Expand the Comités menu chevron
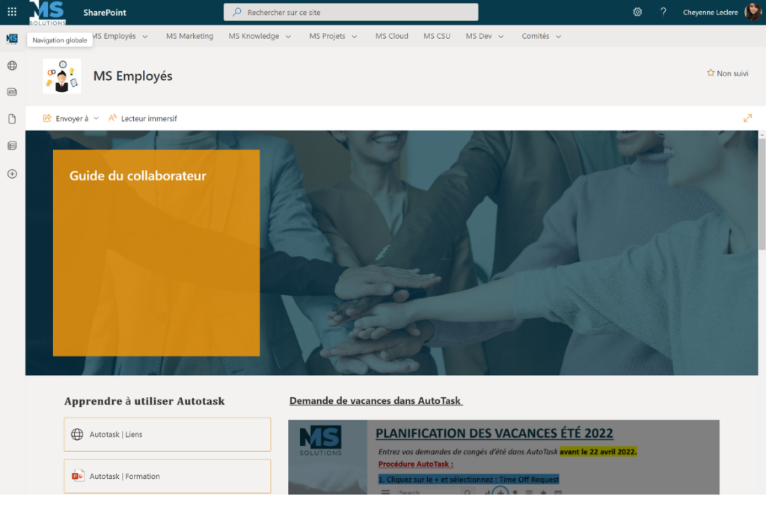 pos(558,37)
